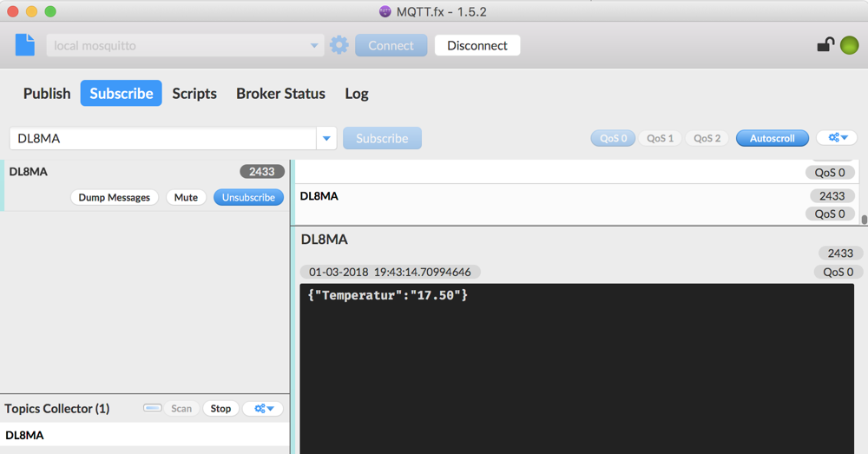Viewport: 868px width, 454px height.
Task: Select QoS 2 subscription level
Action: pos(707,138)
